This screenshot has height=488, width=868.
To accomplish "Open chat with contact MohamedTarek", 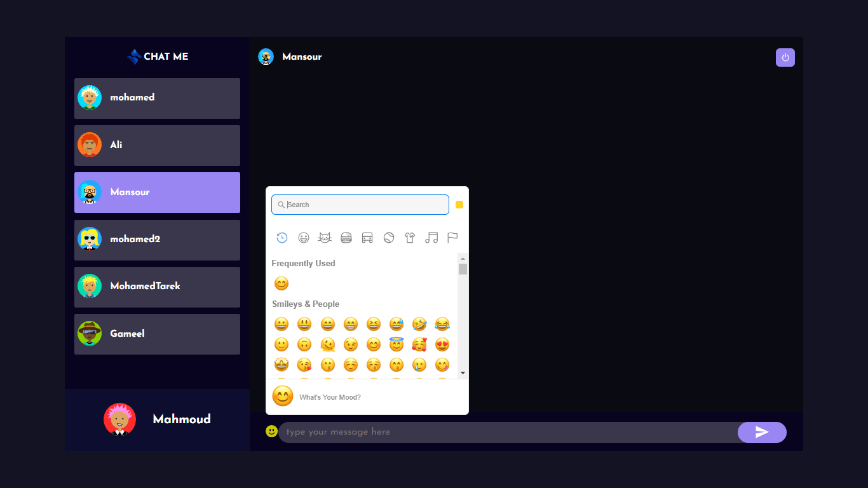I will coord(157,287).
